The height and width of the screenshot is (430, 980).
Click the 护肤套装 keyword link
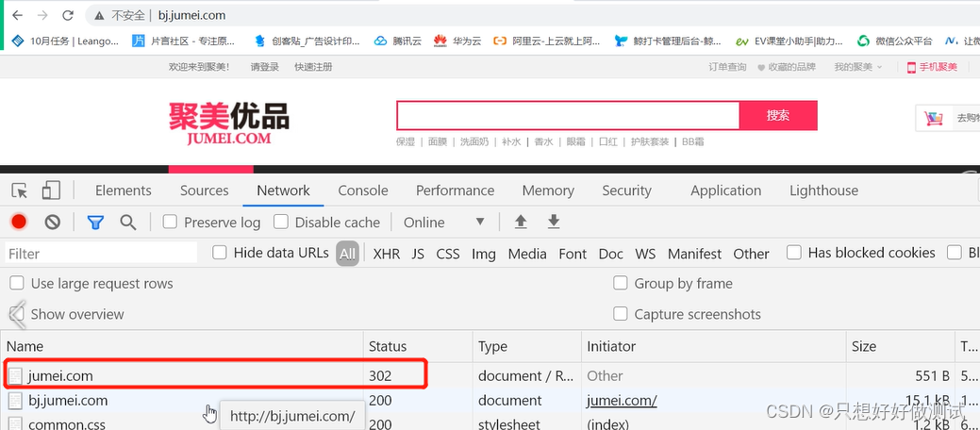click(x=650, y=141)
